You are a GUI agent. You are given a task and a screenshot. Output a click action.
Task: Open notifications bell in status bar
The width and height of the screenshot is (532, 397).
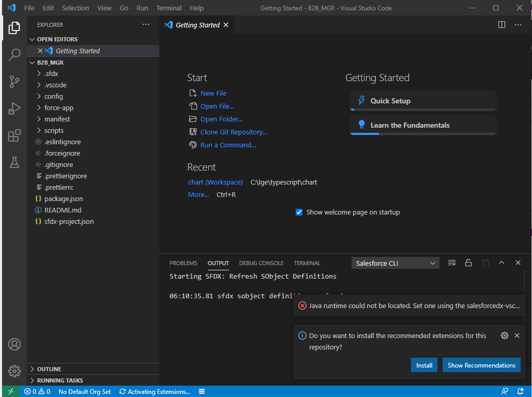[520, 391]
